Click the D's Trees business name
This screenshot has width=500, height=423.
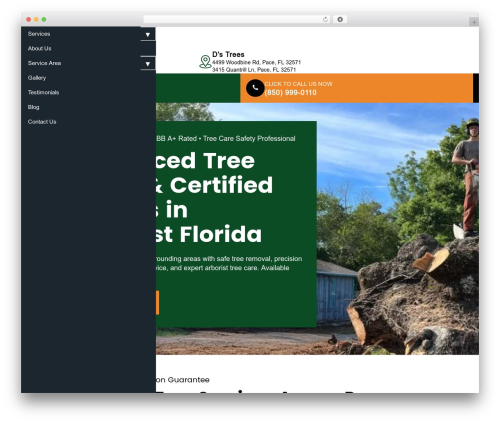point(228,54)
